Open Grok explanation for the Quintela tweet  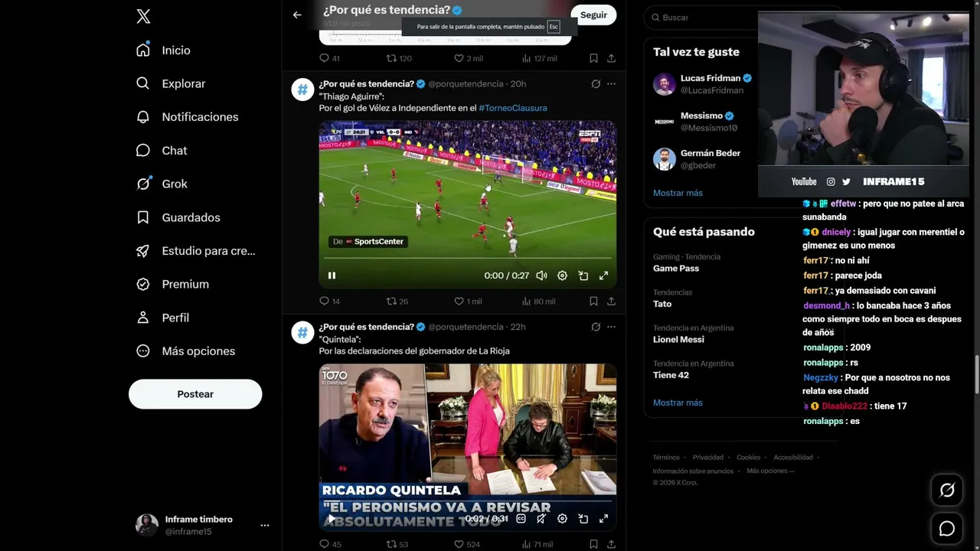coord(596,327)
